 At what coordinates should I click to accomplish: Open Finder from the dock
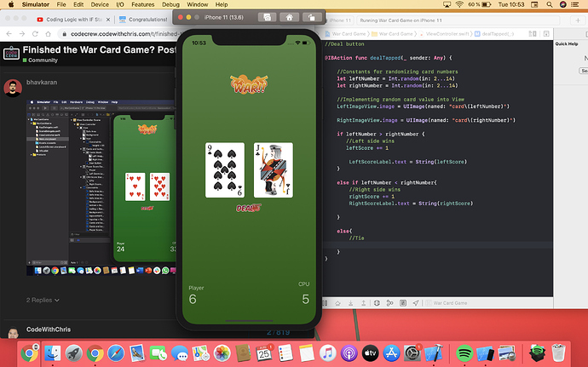[52, 352]
